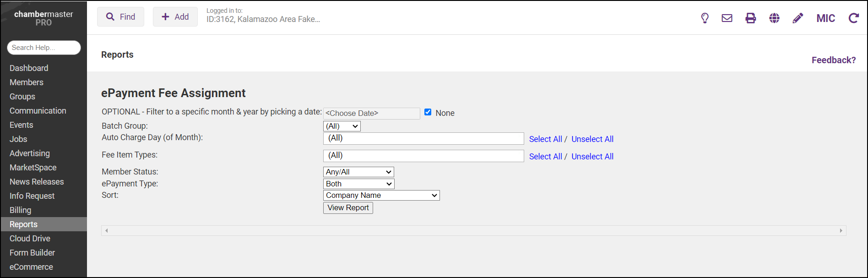Open Billing in the sidebar
Viewport: 868px width, 278px height.
[x=21, y=210]
